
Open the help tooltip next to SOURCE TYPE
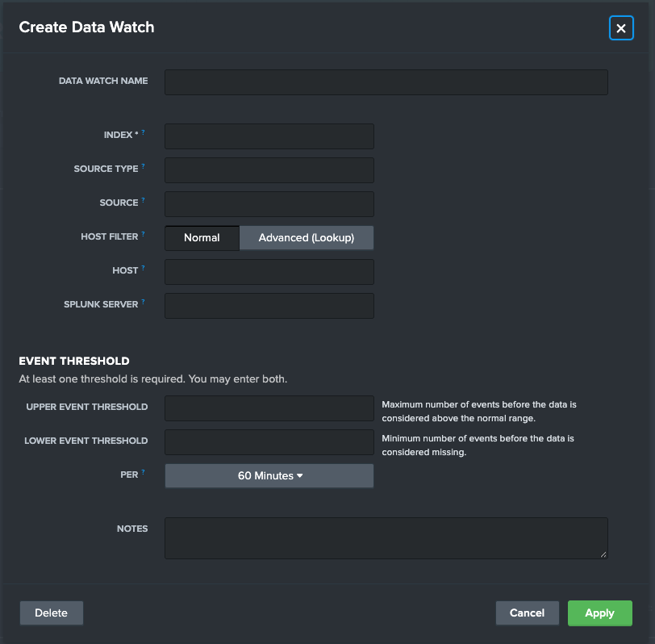click(143, 166)
